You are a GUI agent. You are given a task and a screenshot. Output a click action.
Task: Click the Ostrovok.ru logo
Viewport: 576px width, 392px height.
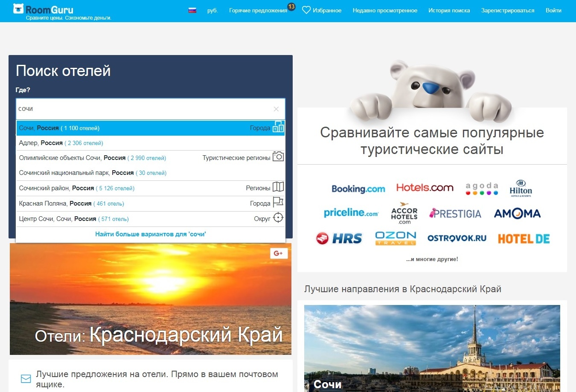pos(457,238)
